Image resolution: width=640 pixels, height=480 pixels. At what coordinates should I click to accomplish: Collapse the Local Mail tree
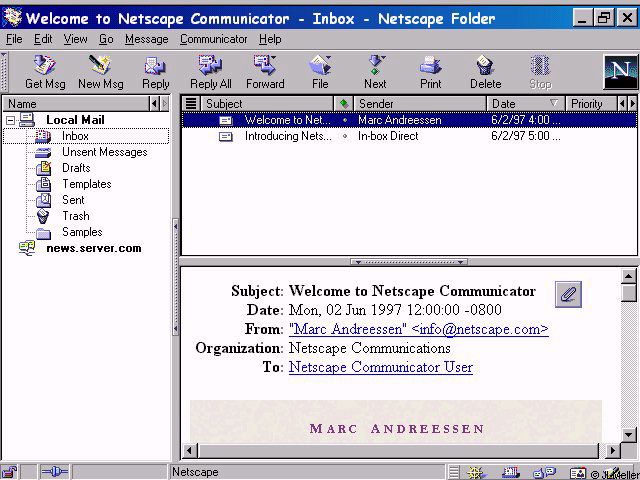click(11, 120)
